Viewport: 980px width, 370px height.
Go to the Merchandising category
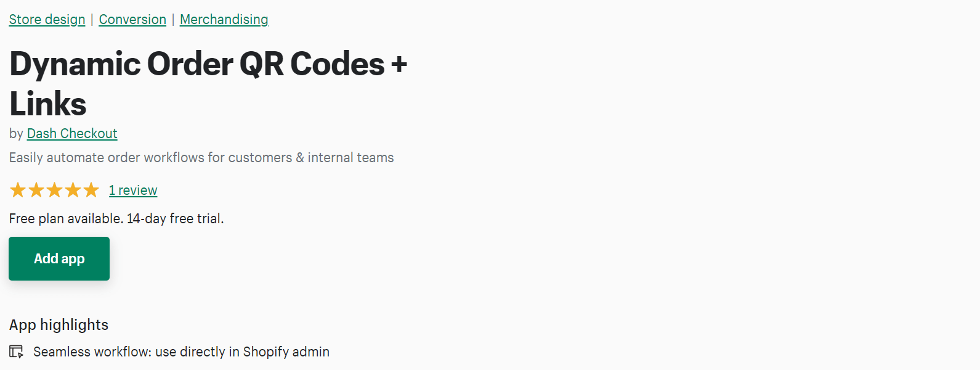coord(224,20)
